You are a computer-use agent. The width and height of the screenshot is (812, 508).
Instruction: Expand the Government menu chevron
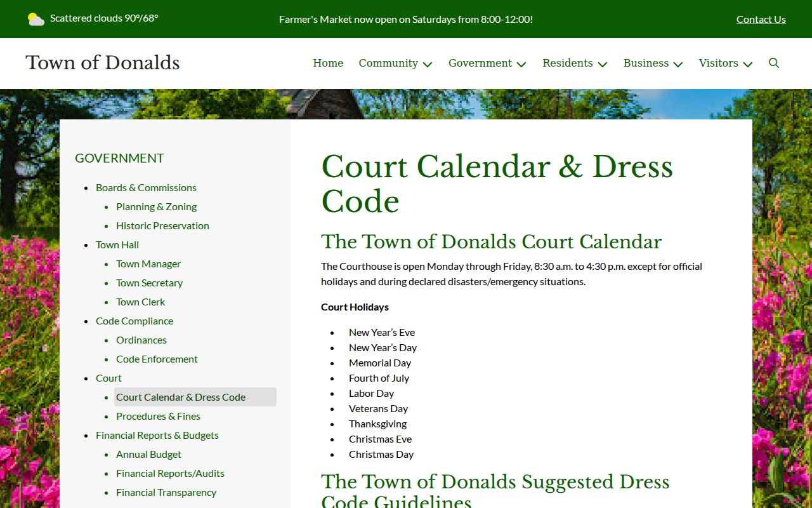click(x=521, y=64)
